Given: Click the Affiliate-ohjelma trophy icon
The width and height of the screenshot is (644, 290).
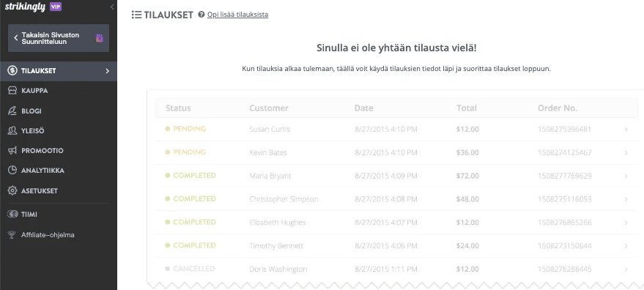Looking at the screenshot, I should pyautogui.click(x=12, y=235).
